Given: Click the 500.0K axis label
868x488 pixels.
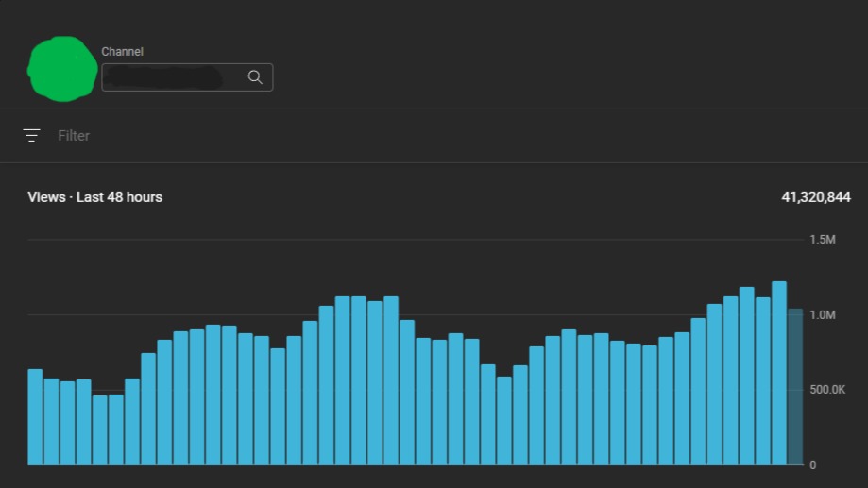Looking at the screenshot, I should 827,390.
